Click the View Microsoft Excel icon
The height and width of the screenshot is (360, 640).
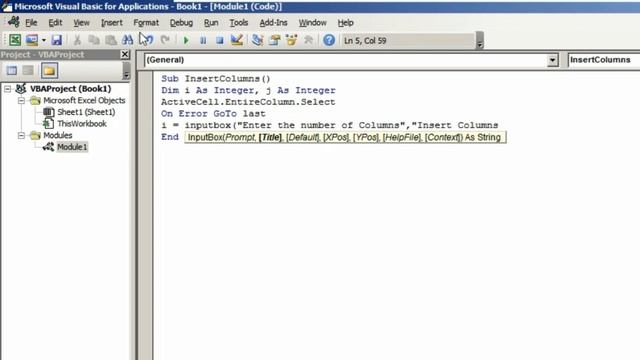(x=15, y=40)
